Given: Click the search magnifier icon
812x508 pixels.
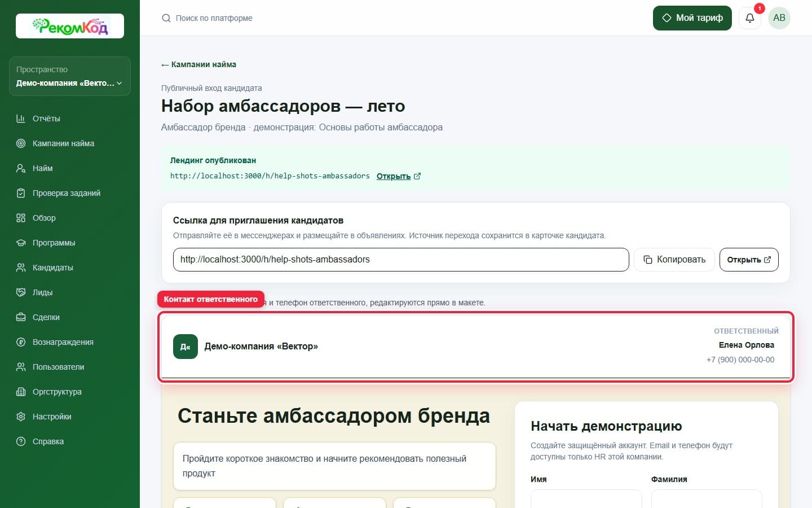Looking at the screenshot, I should pos(166,18).
